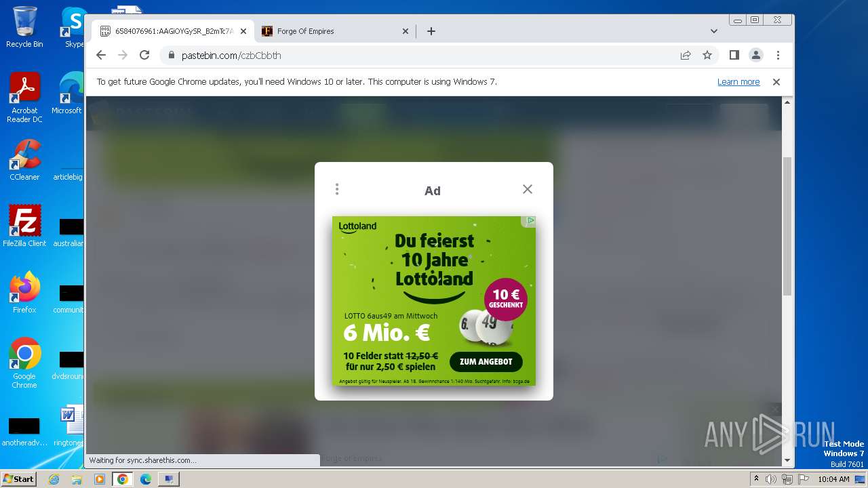Click the Learn more link

tap(738, 82)
